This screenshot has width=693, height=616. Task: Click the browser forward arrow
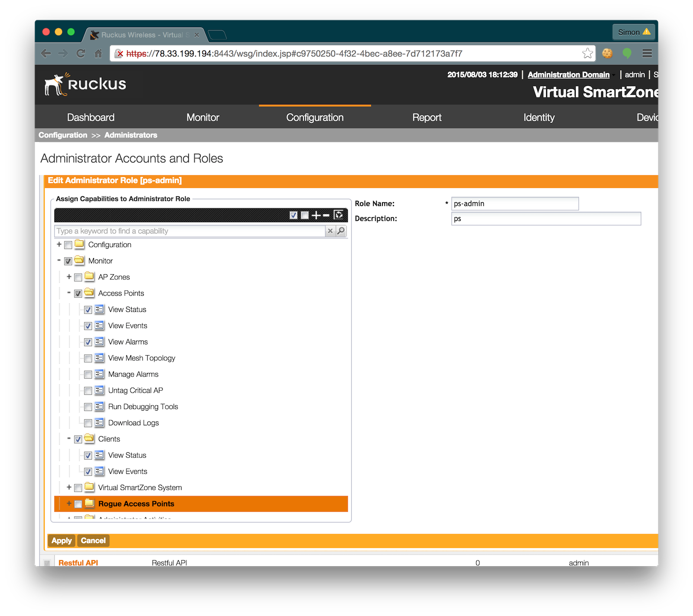click(x=63, y=54)
